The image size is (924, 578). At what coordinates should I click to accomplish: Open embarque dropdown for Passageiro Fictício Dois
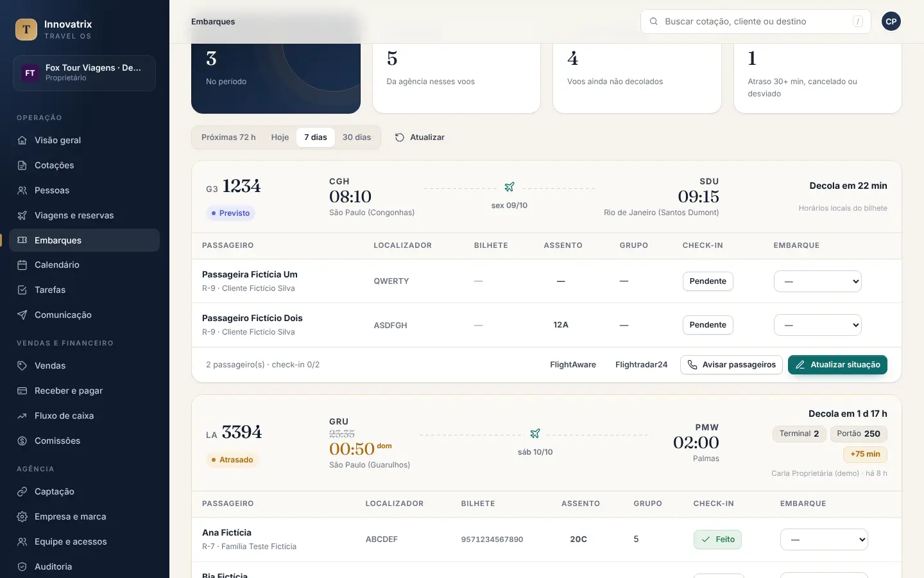[817, 325]
